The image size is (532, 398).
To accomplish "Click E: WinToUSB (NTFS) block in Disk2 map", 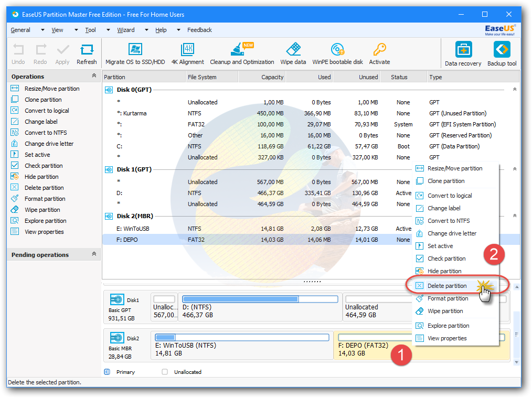I will (242, 345).
